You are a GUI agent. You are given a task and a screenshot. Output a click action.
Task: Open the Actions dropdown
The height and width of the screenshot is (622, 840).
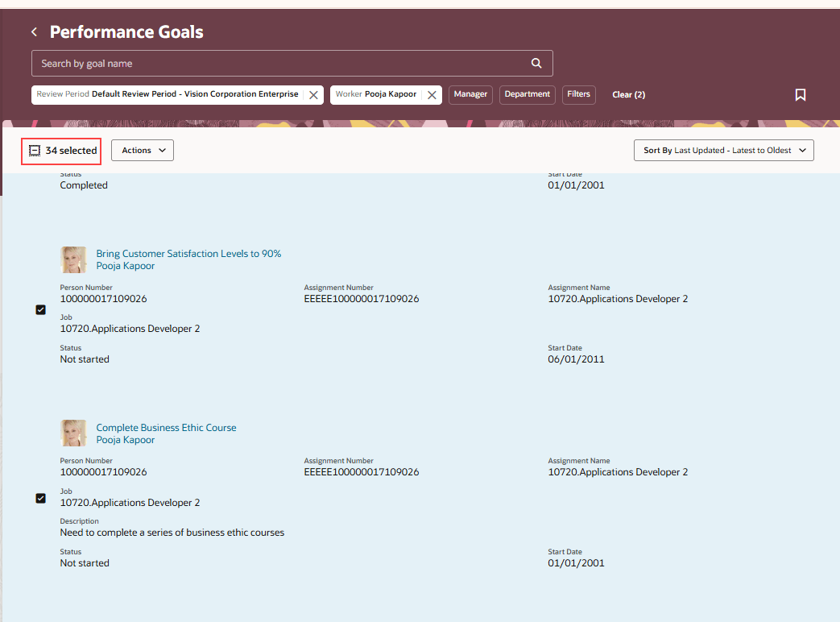pos(142,150)
